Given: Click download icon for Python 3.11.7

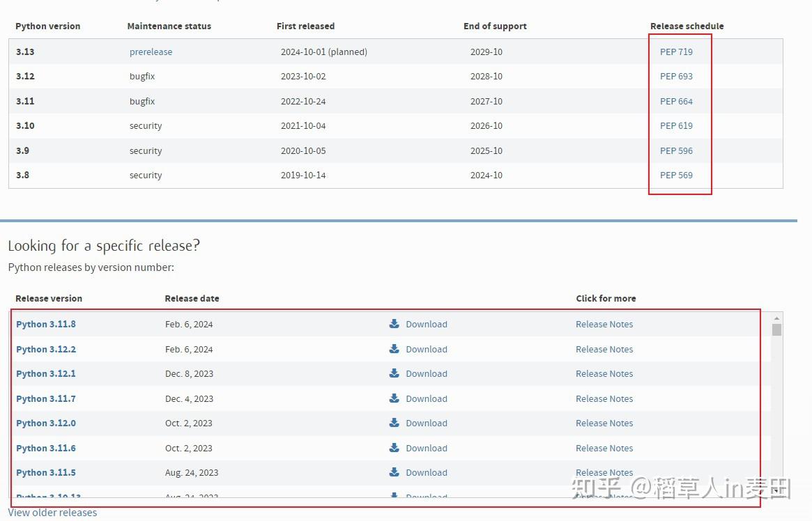Looking at the screenshot, I should 394,398.
